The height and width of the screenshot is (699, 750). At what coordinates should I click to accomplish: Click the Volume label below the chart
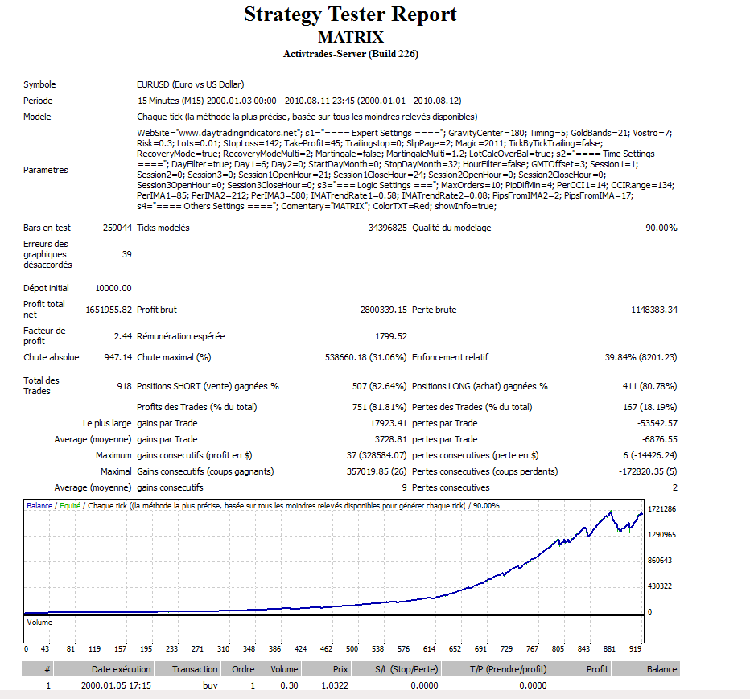(39, 622)
